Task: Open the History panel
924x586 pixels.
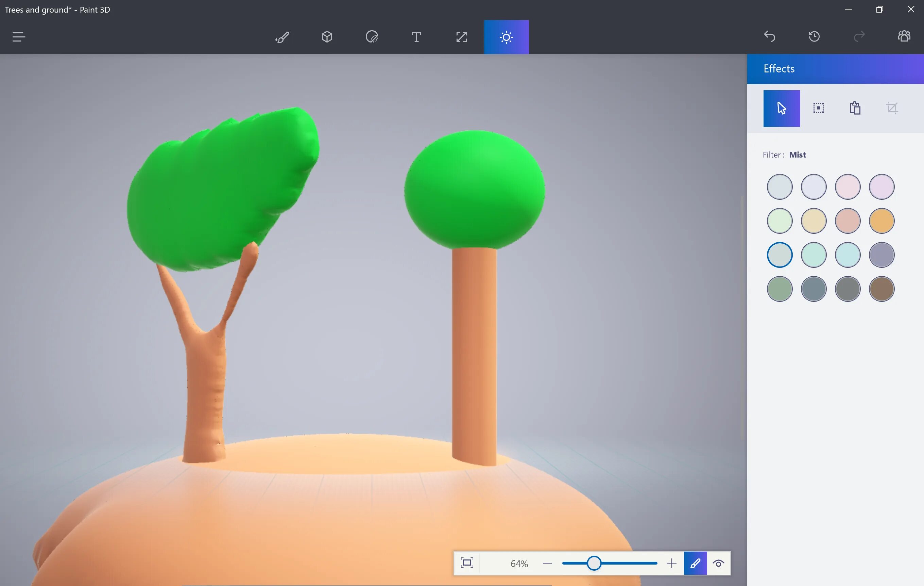Action: tap(814, 36)
